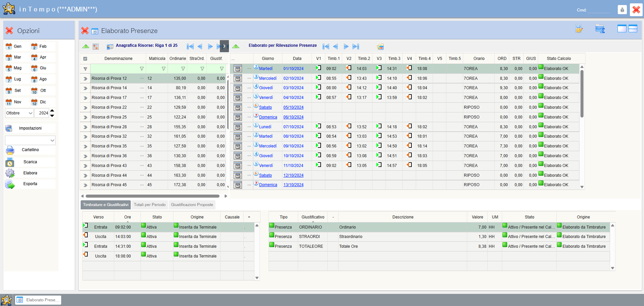Click the Anagrafica Risorse ID card icon

tap(110, 47)
